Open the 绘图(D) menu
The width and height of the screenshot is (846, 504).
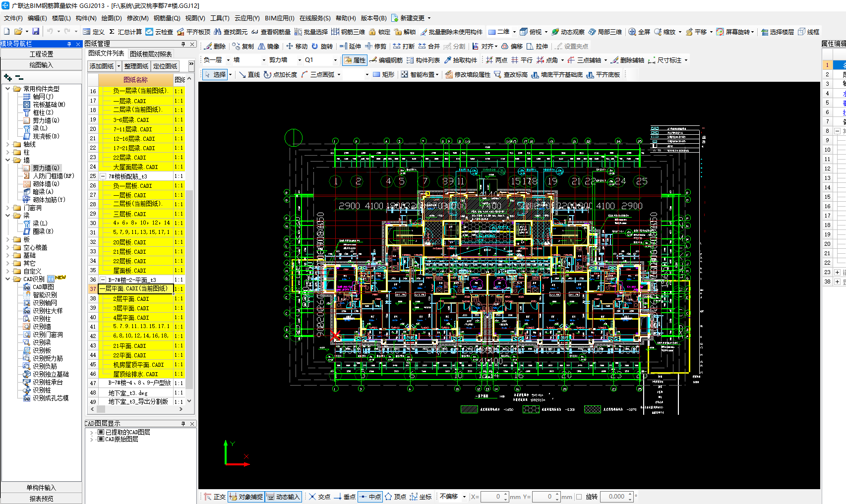(112, 18)
